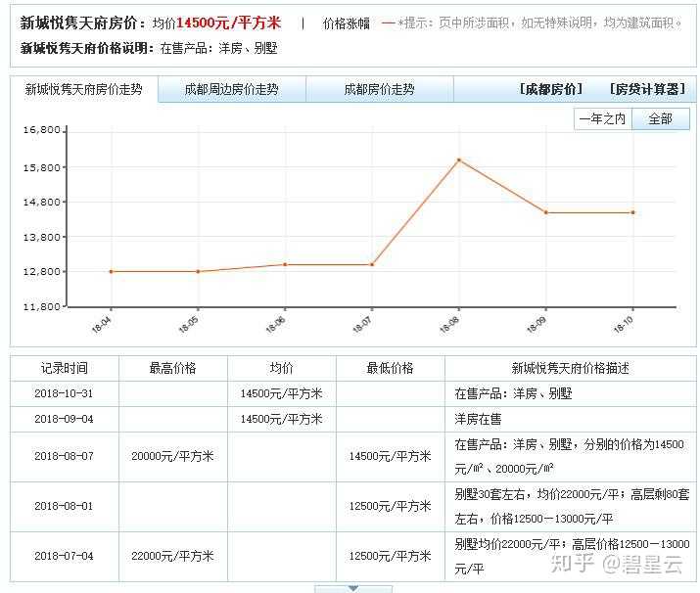Switch to 成都周边房价走势 tab
This screenshot has width=700, height=593.
click(232, 89)
